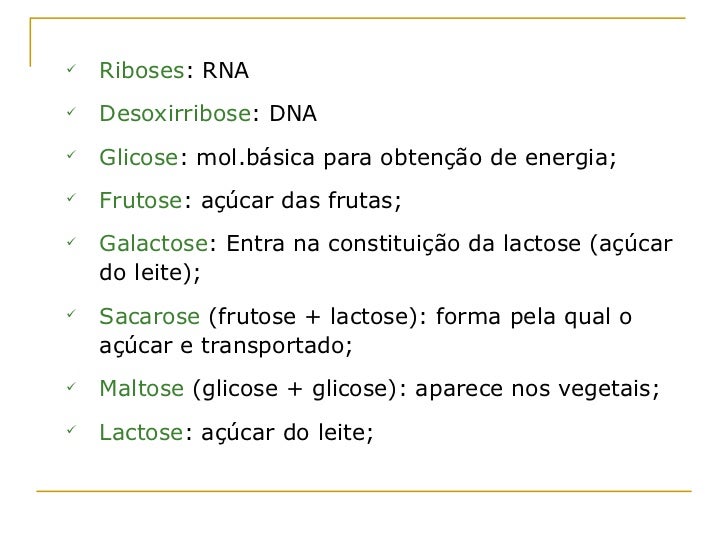This screenshot has height=546, width=728.
Task: Click the checkmark bullet beside Sacarose
Action: (x=71, y=314)
